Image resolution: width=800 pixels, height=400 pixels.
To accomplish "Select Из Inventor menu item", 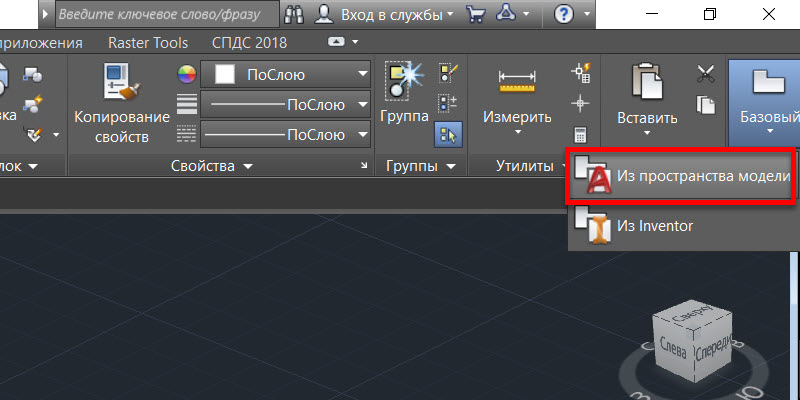I will [x=684, y=226].
